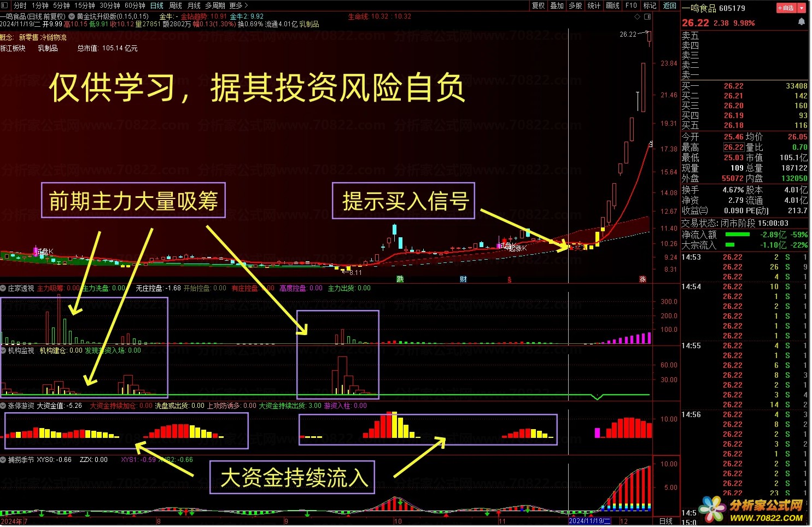Select the 1分钟 period tab
The image size is (812, 527).
pyautogui.click(x=40, y=5)
